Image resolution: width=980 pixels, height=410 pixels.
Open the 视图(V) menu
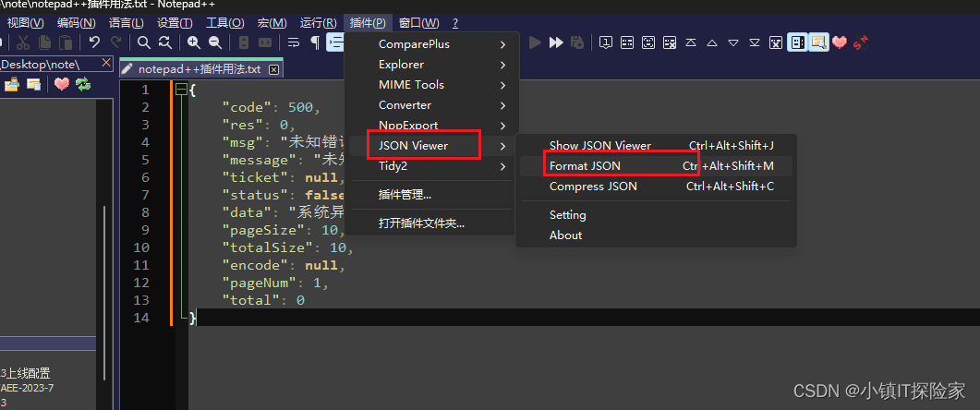(26, 23)
